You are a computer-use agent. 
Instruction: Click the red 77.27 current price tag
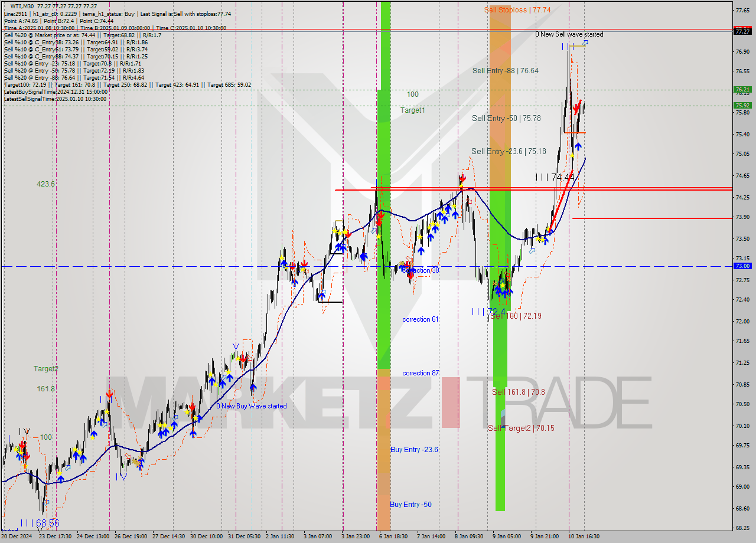point(742,31)
